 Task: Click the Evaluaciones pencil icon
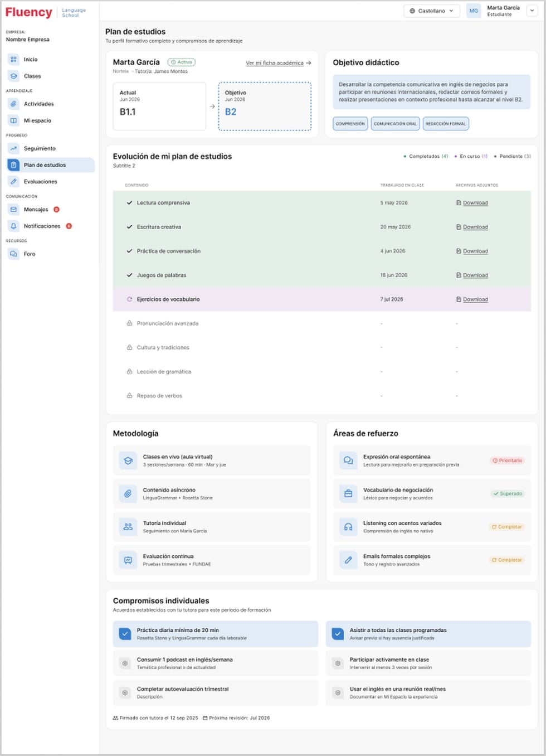[x=14, y=182]
